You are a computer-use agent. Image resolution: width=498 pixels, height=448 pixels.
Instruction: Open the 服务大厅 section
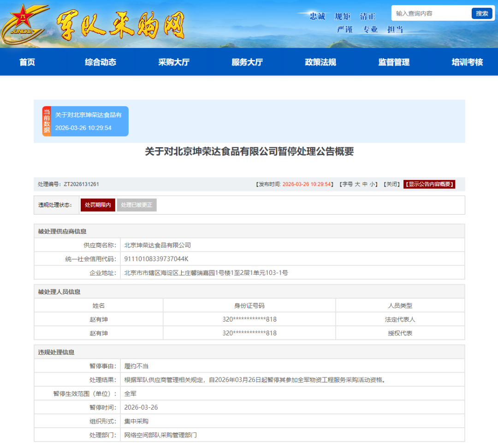pyautogui.click(x=247, y=62)
